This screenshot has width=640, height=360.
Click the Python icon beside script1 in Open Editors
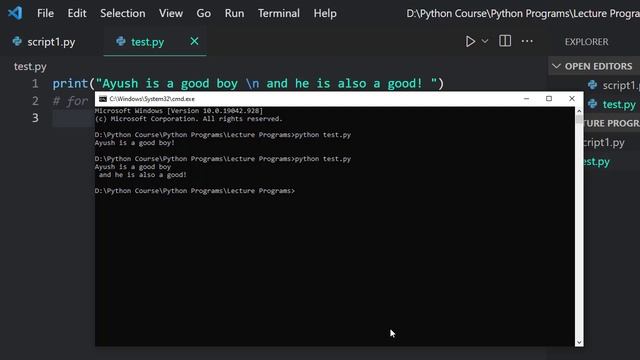tap(592, 85)
